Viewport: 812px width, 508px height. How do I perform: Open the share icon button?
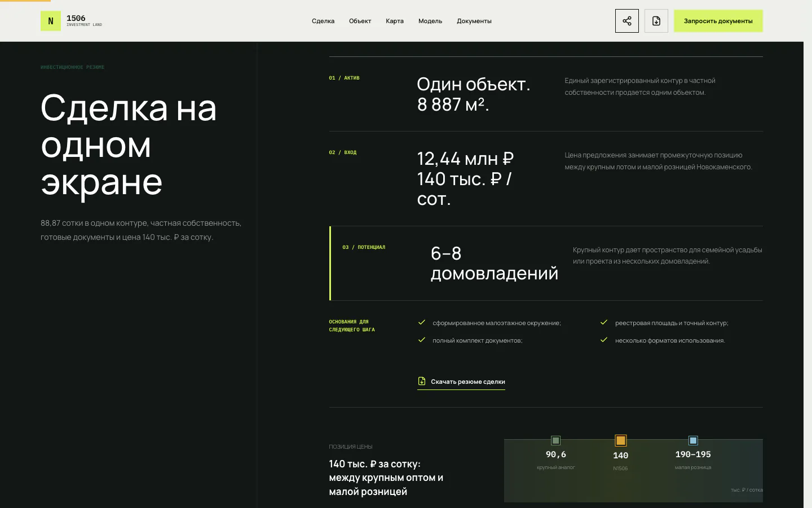pos(627,21)
